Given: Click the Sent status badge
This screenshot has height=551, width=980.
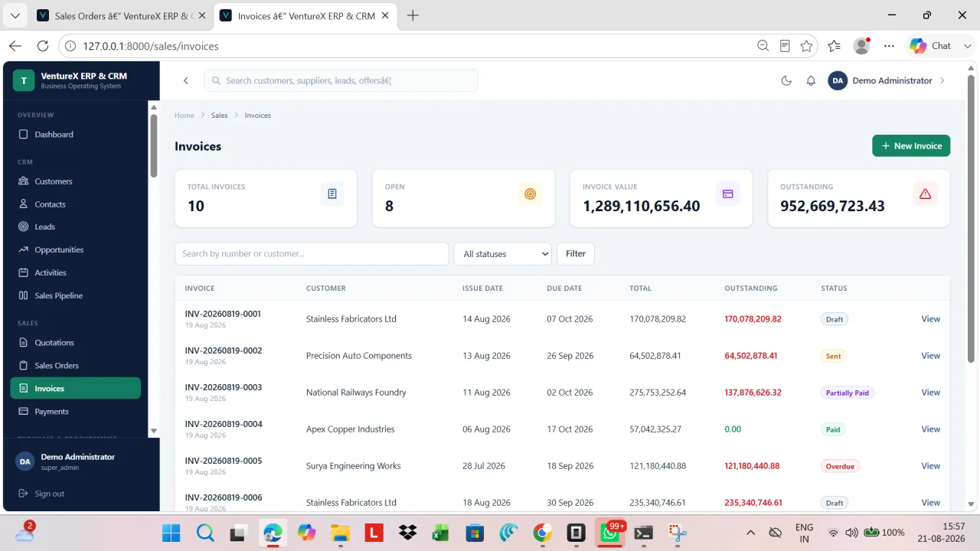Looking at the screenshot, I should (834, 356).
